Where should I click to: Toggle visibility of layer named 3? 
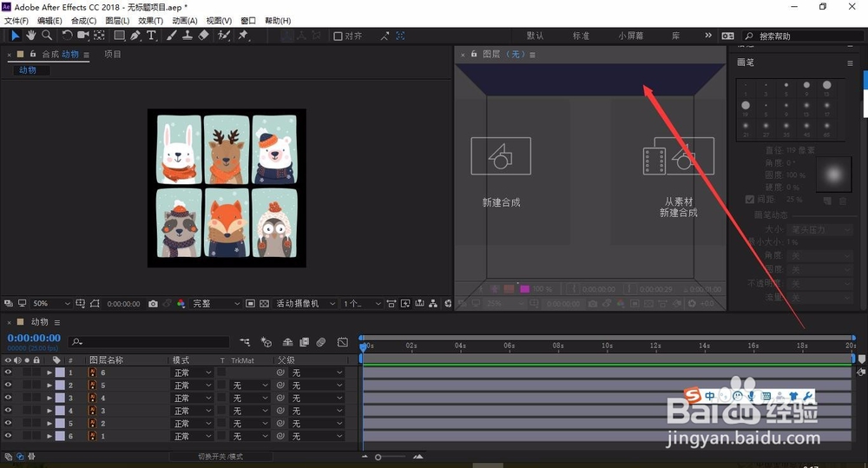click(x=8, y=411)
